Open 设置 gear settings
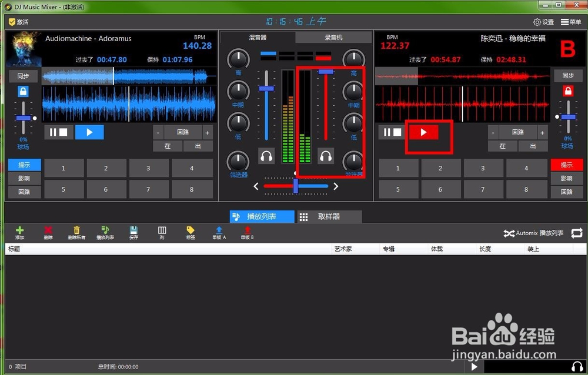 pos(543,22)
